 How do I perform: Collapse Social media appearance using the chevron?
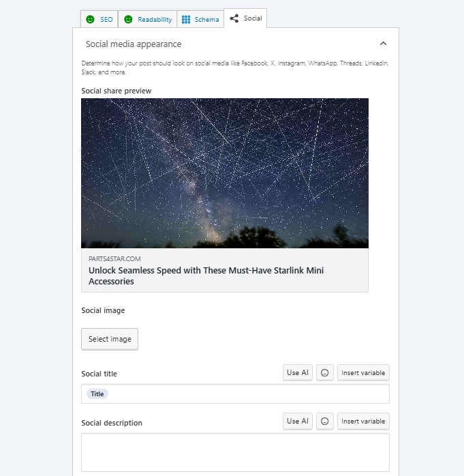(383, 44)
